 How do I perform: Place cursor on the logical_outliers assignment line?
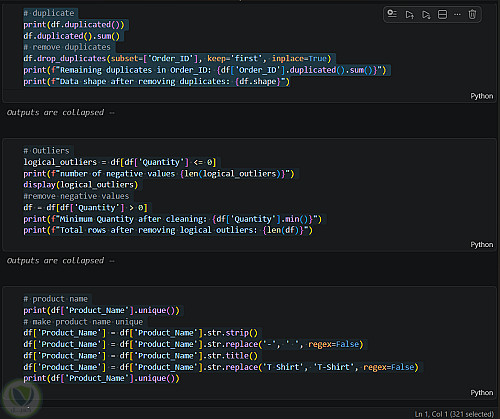tap(120, 162)
